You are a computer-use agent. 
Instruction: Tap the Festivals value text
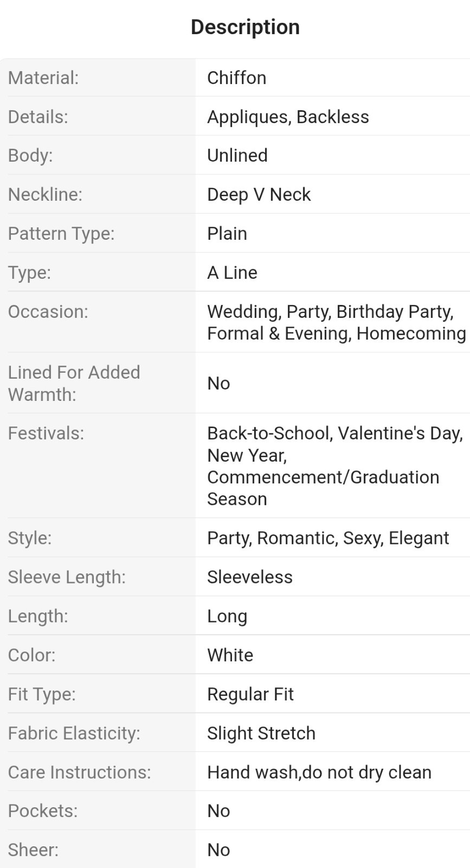click(x=335, y=465)
